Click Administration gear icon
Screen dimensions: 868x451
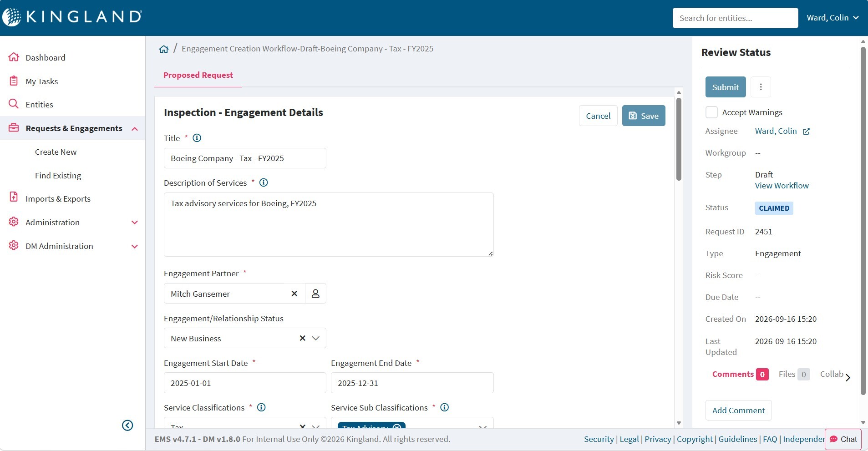[x=14, y=222]
